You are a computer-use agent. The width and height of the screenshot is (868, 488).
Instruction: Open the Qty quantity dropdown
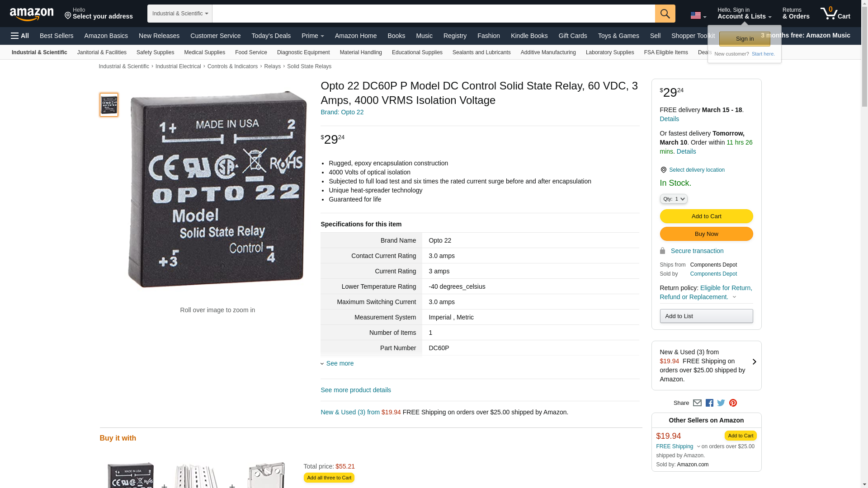pyautogui.click(x=674, y=199)
